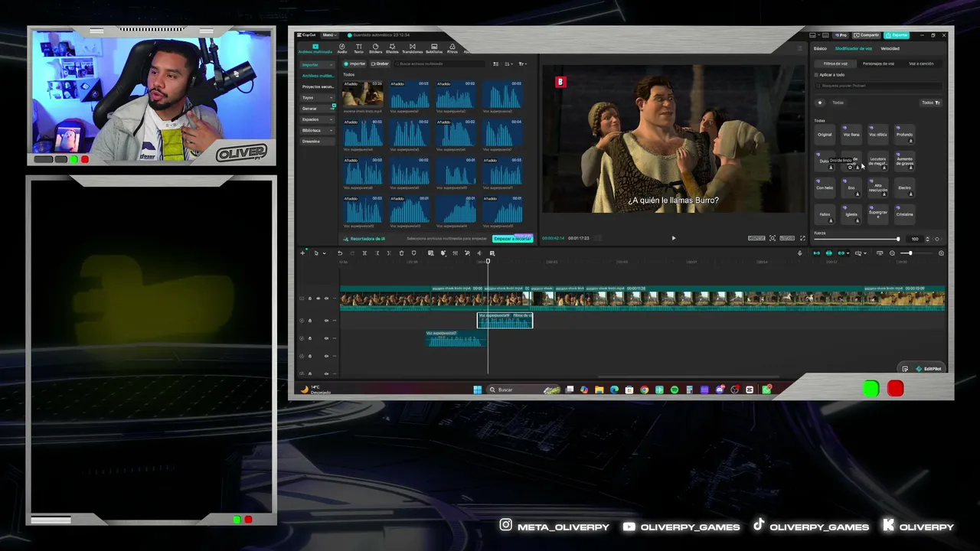Click the microphone record voiceover icon
Viewport: 980px width, 551px height.
point(800,253)
